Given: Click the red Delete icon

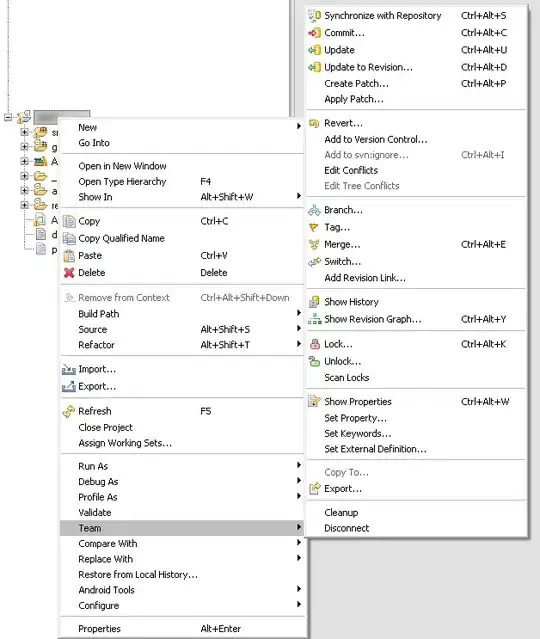Looking at the screenshot, I should point(69,273).
